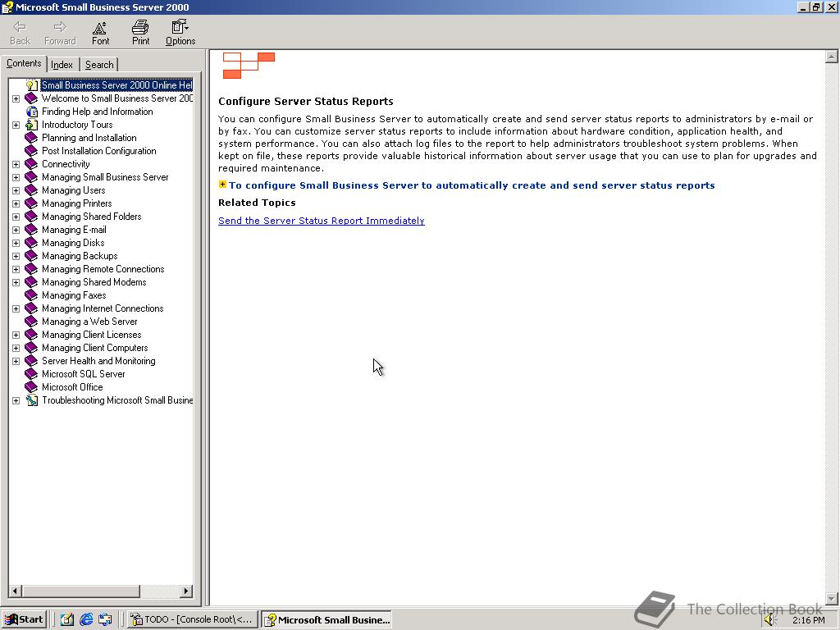Click the Managing Users book icon

point(32,190)
